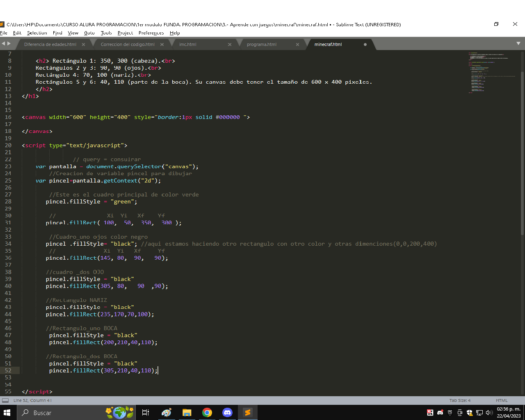Click the querySelector method name
Image resolution: width=525 pixels, height=420 pixels.
(x=139, y=167)
